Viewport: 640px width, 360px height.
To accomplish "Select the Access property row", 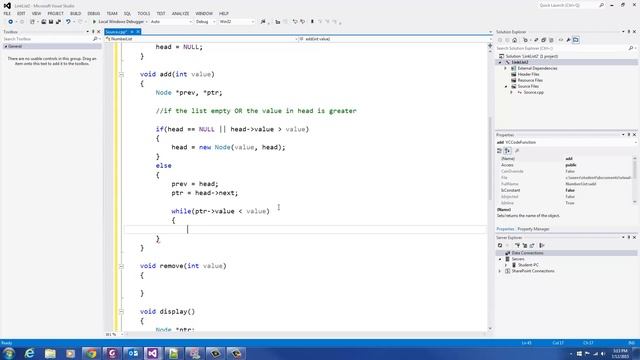I will coord(564,165).
